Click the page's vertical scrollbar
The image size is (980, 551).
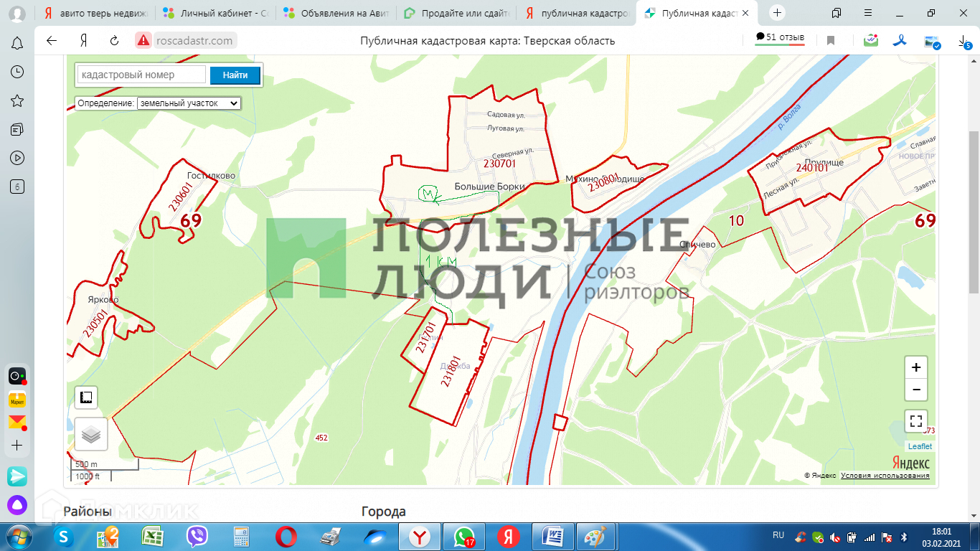974,212
